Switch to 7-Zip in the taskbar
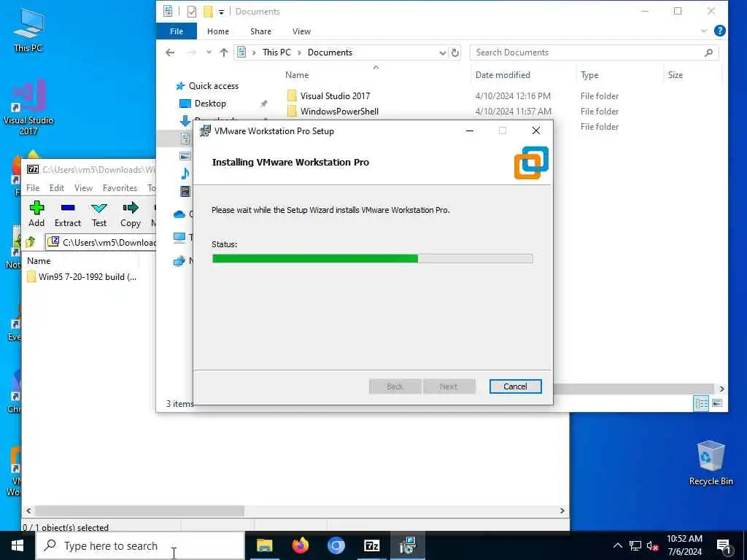Viewport: 747px width, 560px height. [x=371, y=545]
